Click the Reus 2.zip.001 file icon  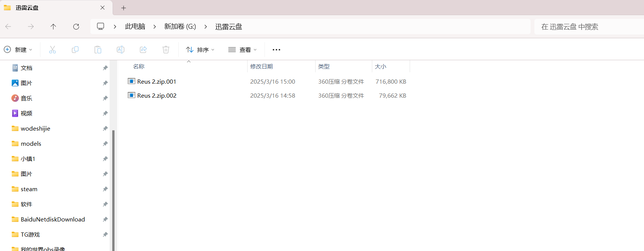point(132,81)
